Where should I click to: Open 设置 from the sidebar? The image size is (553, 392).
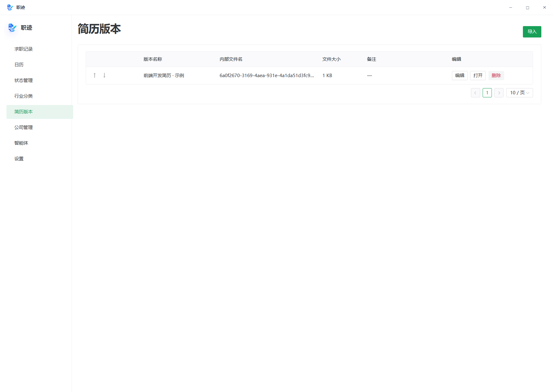(x=40, y=159)
